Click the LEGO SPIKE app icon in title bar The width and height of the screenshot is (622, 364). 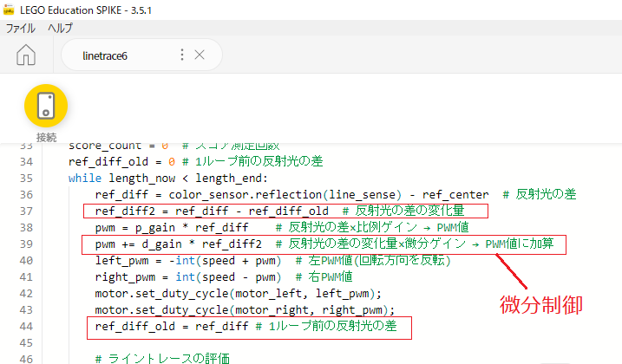click(x=10, y=10)
